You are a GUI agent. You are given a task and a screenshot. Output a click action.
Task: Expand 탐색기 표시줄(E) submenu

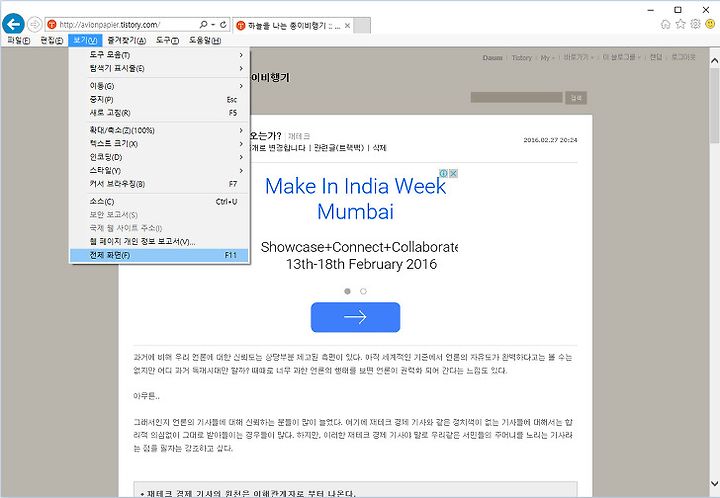coord(159,68)
